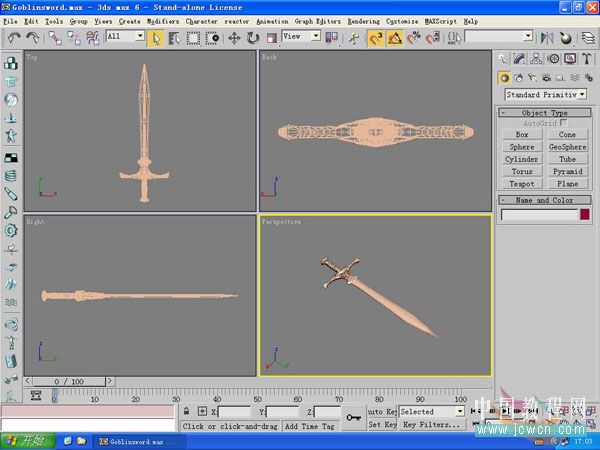
Task: Toggle Percent Snap button
Action: [414, 38]
